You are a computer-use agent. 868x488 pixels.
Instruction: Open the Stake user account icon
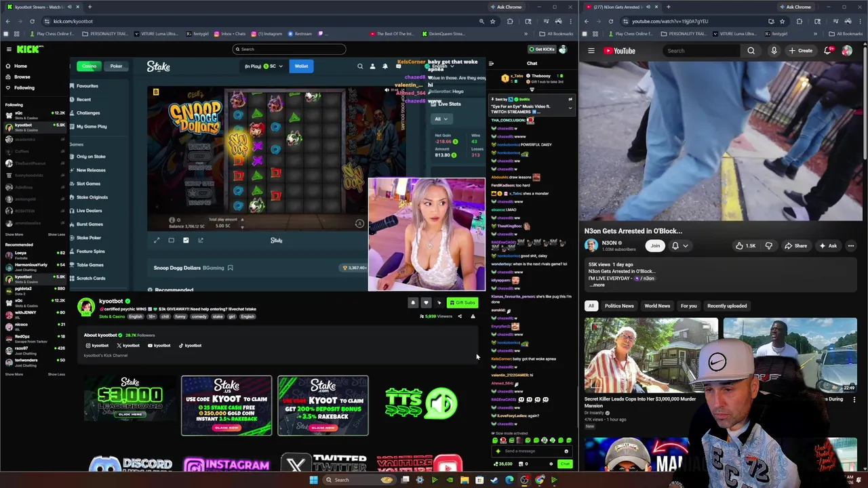(372, 66)
